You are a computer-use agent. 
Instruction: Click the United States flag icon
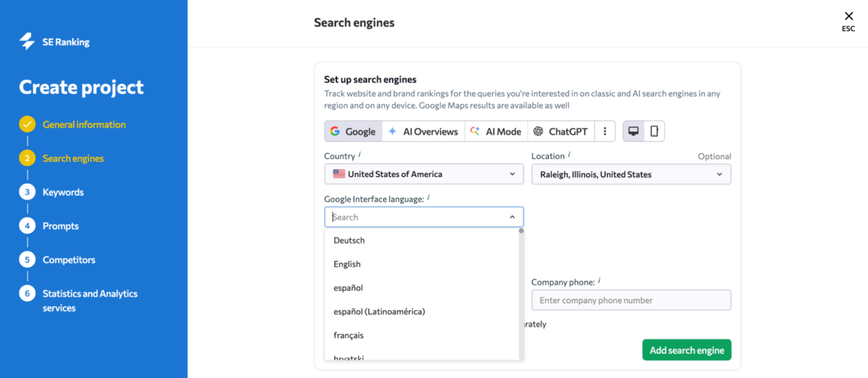339,174
